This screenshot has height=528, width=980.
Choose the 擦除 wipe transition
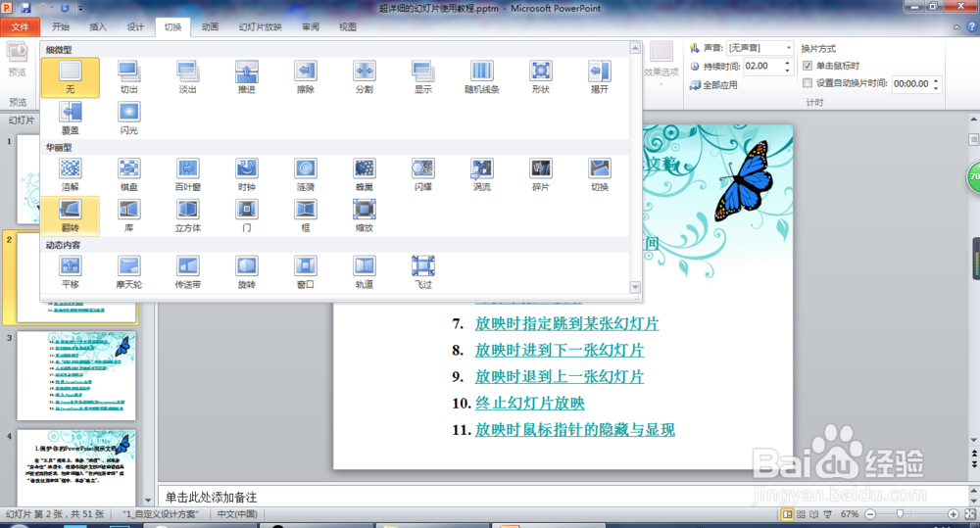(x=305, y=77)
